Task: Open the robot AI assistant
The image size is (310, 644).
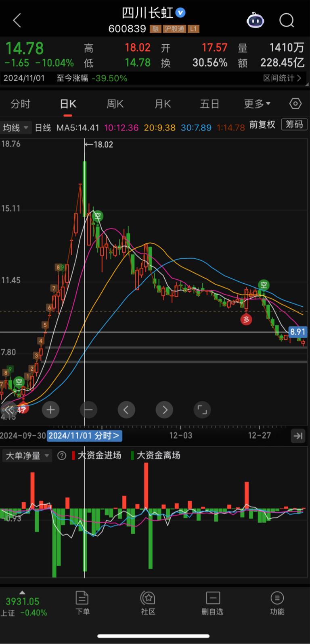Action: 255,20
